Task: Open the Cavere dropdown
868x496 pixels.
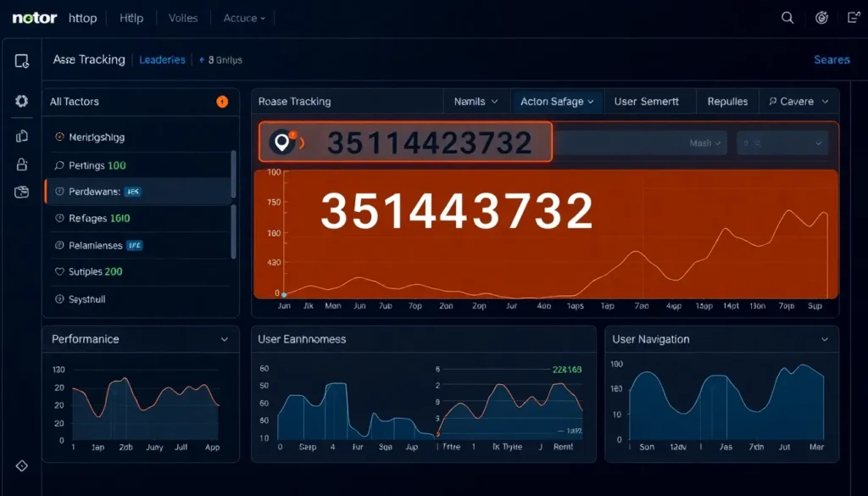Action: (798, 102)
